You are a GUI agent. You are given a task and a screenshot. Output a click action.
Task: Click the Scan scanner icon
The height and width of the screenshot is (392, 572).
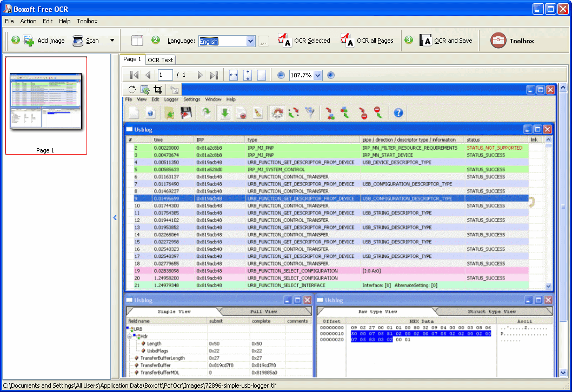pos(77,40)
